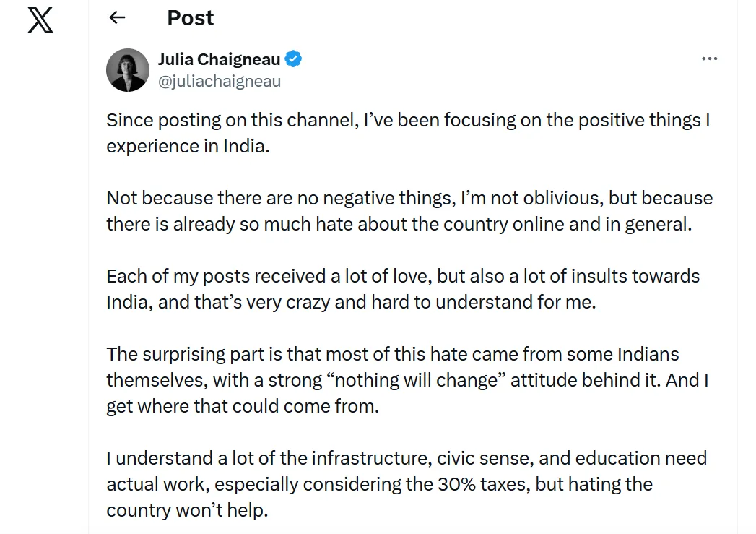
Task: Open Julia Chaigneau's profile picture
Action: pos(128,70)
